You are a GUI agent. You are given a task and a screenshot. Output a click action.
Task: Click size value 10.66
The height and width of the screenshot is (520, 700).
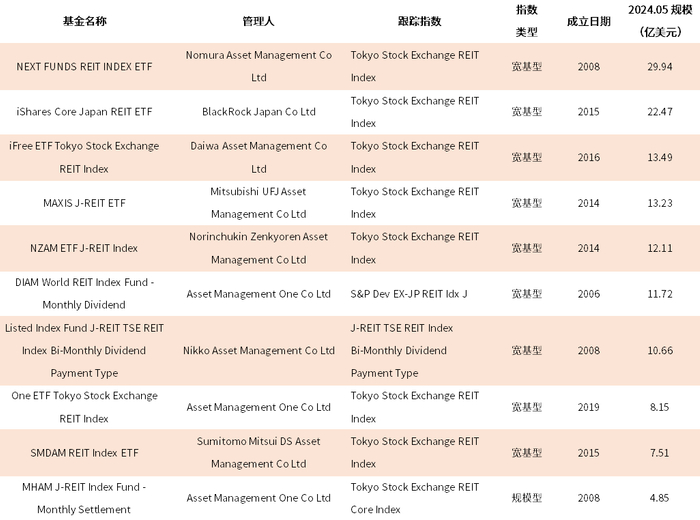pos(660,350)
